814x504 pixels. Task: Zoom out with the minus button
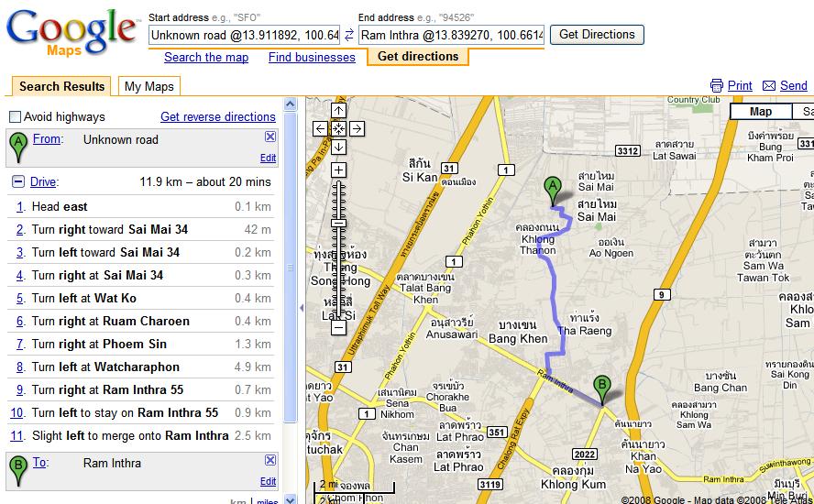coord(338,327)
